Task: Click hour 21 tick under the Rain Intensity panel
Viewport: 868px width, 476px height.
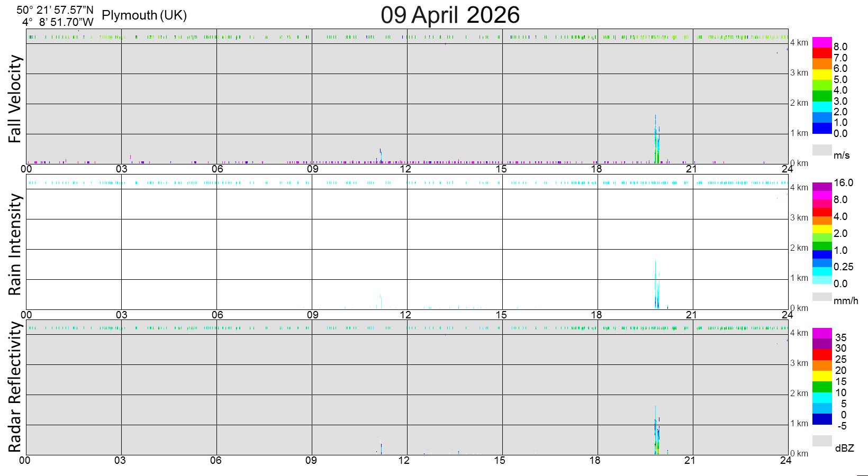Action: [691, 315]
